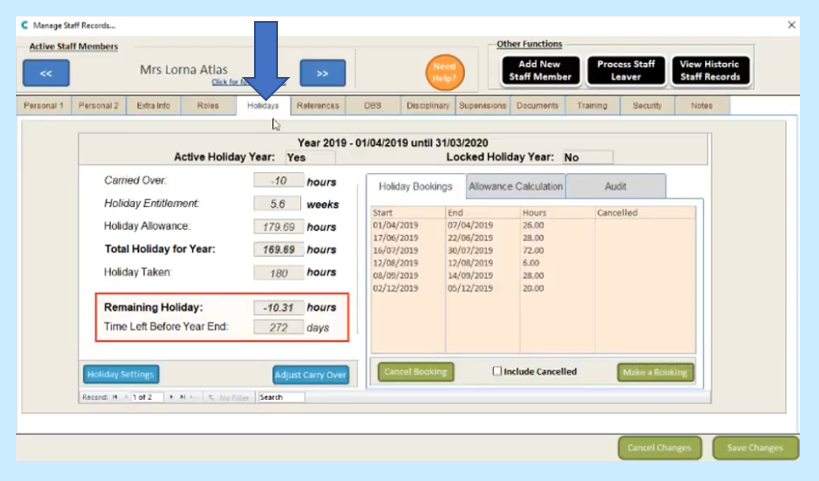Screen dimensions: 819x481
Task: Click the record Search box
Action: pos(281,397)
